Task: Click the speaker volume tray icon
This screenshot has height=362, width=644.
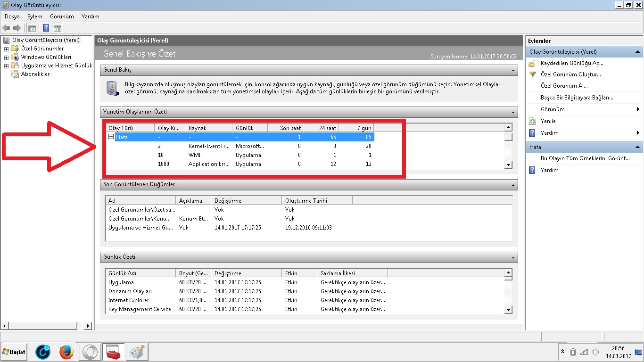Action: [596, 352]
